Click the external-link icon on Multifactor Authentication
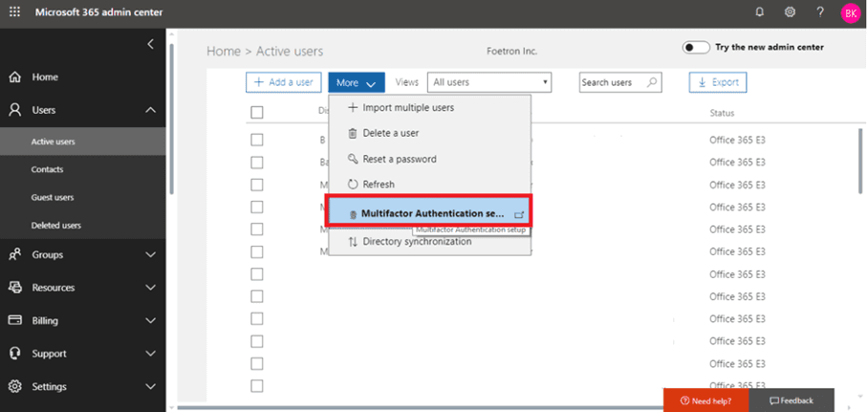This screenshot has width=868, height=412. pos(519,214)
